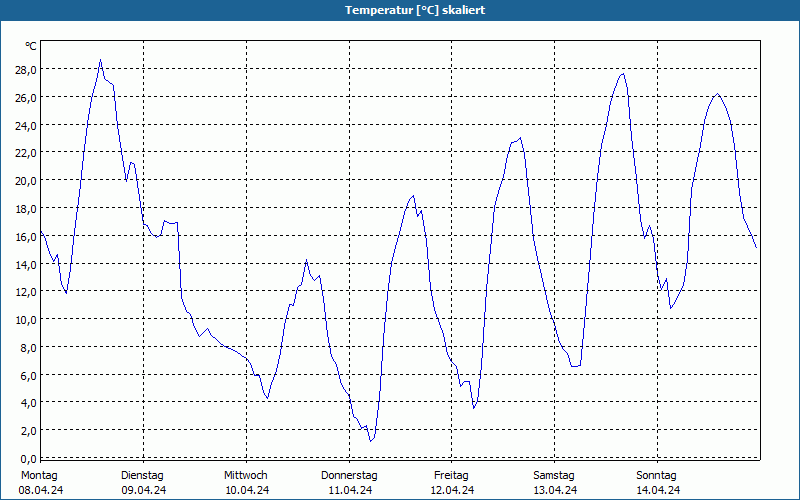The image size is (800, 500).
Task: Click the 24,0 y-axis label
Action: pyautogui.click(x=26, y=126)
